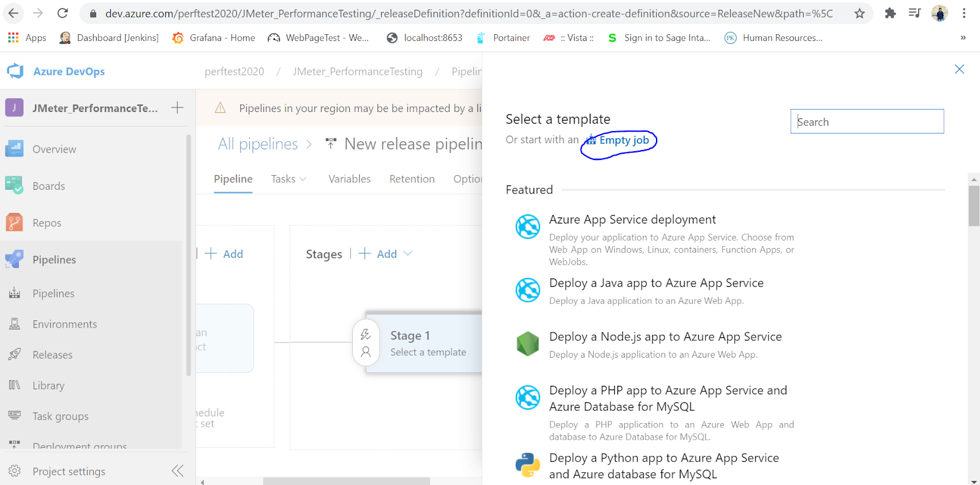
Task: Click the browser address bar
Action: pyautogui.click(x=469, y=13)
